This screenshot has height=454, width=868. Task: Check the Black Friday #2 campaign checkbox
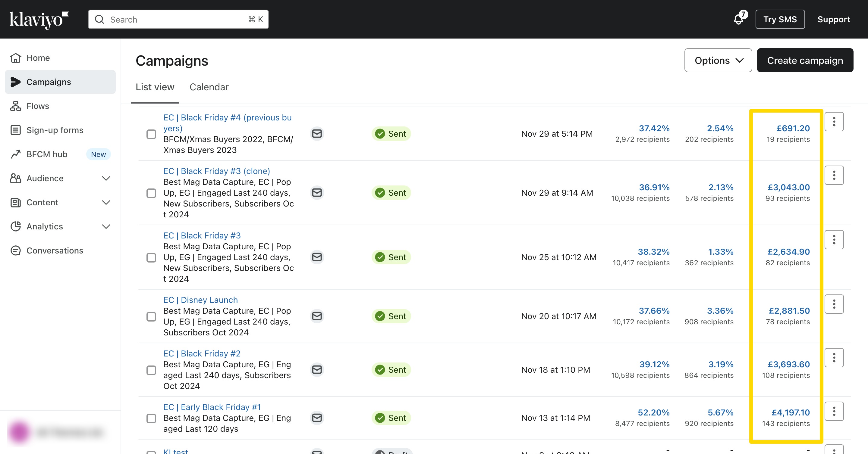[151, 370]
